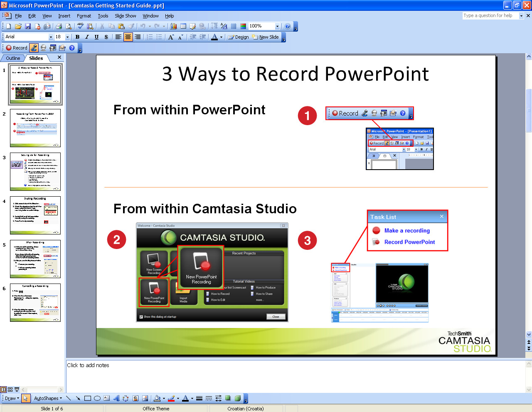Turn off Center alignment
Viewport: 532px width, 412px height.
click(x=128, y=37)
